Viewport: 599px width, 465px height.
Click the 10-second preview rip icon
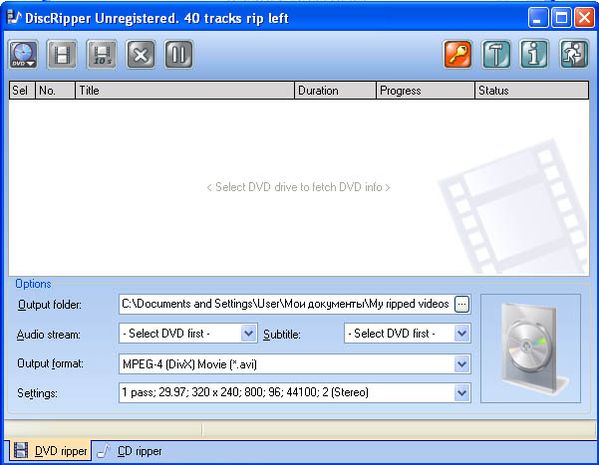point(102,55)
